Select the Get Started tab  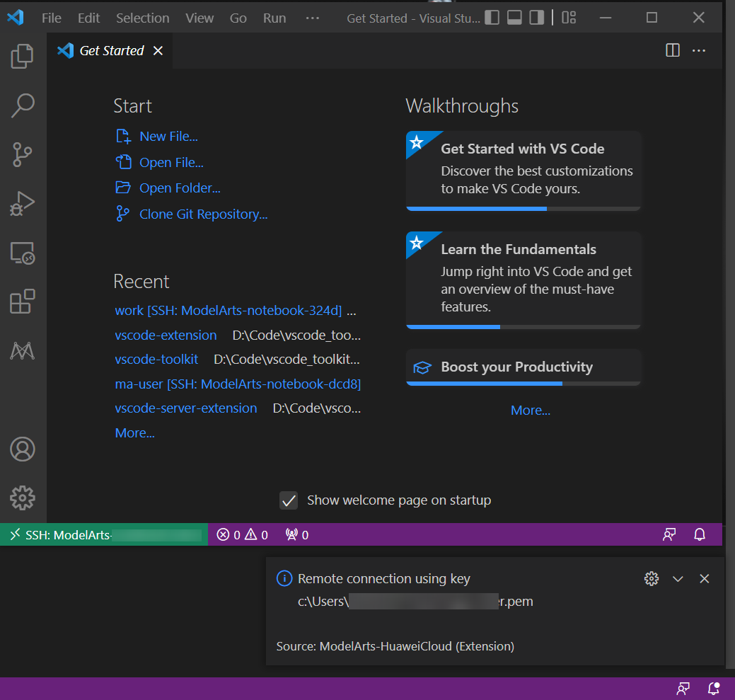pos(109,51)
